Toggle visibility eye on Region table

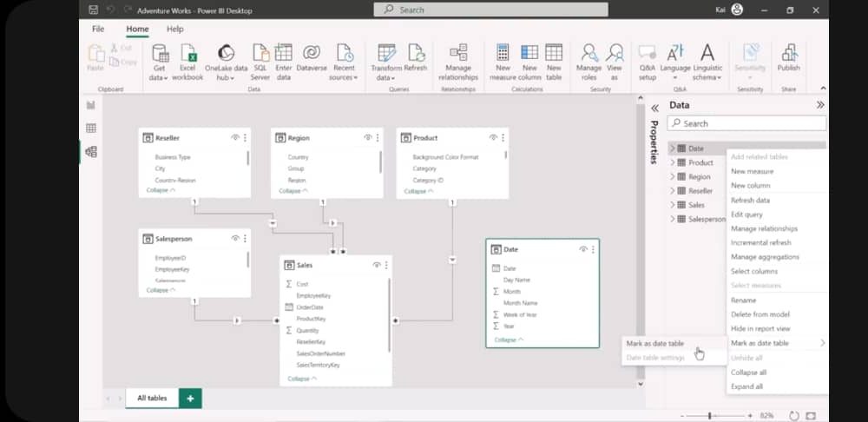click(x=367, y=137)
